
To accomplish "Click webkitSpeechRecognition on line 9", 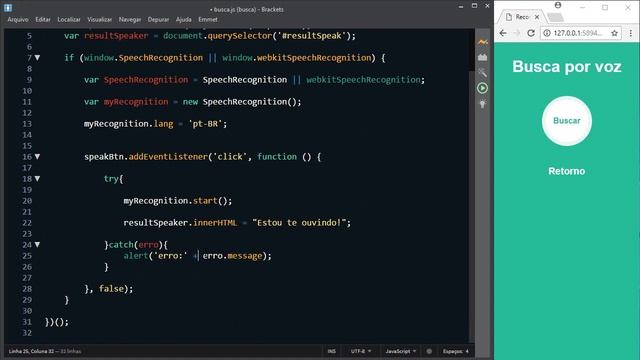I will point(363,80).
